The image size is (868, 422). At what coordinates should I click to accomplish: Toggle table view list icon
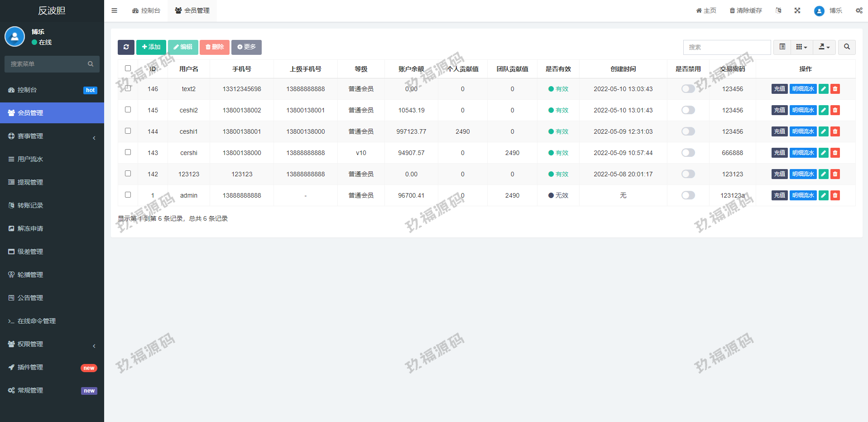click(x=782, y=47)
